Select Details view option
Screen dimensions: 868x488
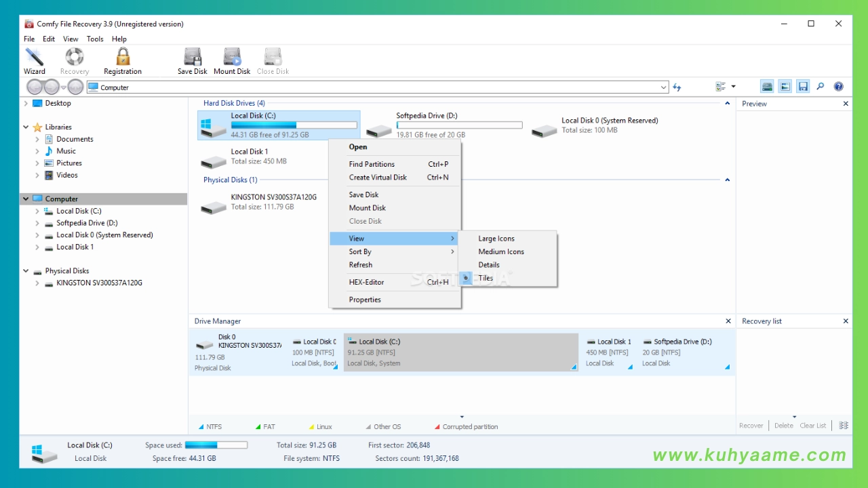click(x=507, y=265)
